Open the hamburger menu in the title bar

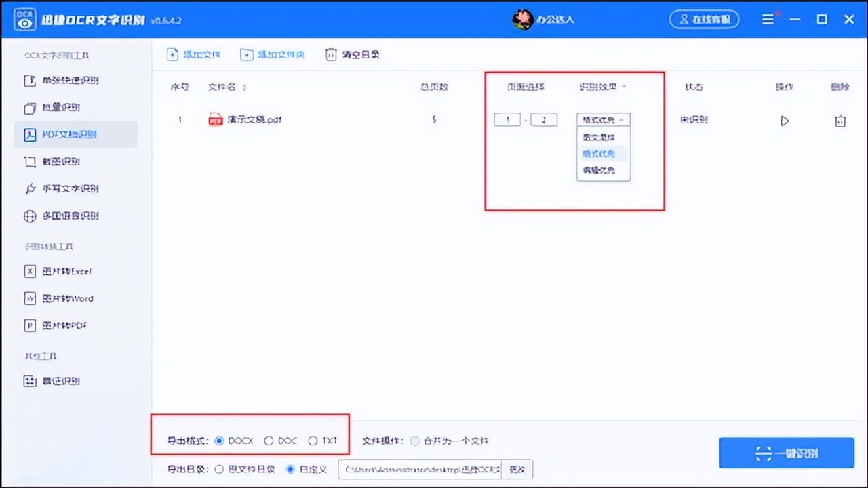768,19
